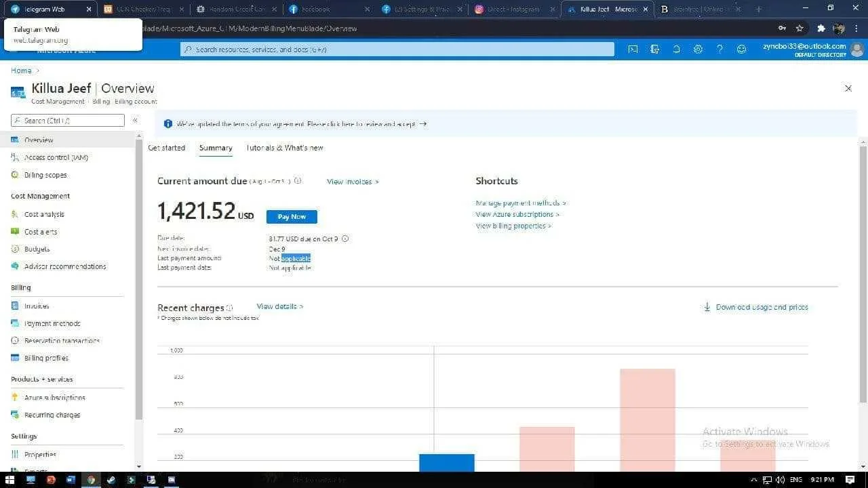Screen dimensions: 868x488
Task: Select the Summary tab
Action: coord(216,148)
